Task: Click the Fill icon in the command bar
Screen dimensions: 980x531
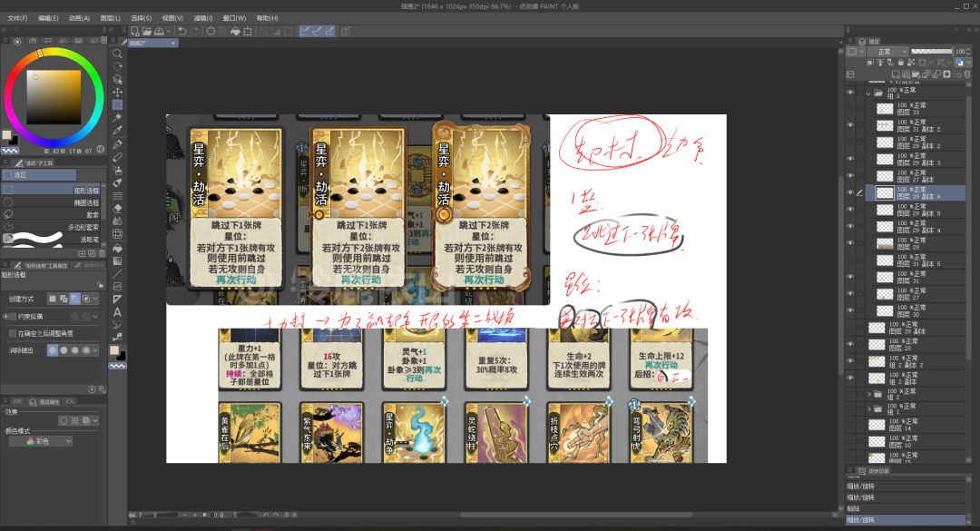Action: coord(235,31)
